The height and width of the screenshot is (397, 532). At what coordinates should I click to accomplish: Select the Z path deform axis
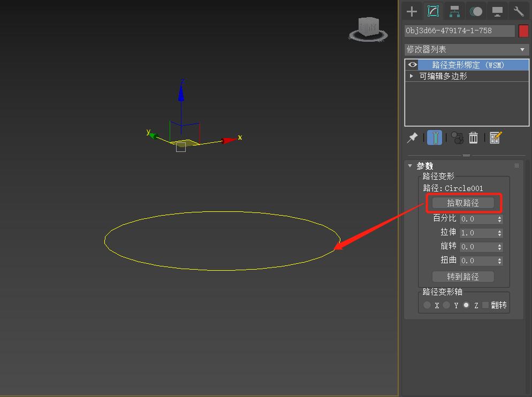point(466,305)
